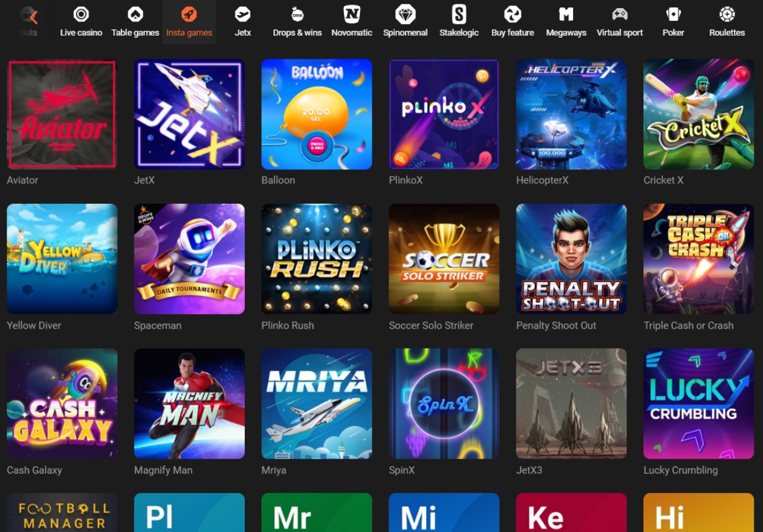Click the Roulettes wheel icon
Screen dimensions: 763x532
[727, 14]
